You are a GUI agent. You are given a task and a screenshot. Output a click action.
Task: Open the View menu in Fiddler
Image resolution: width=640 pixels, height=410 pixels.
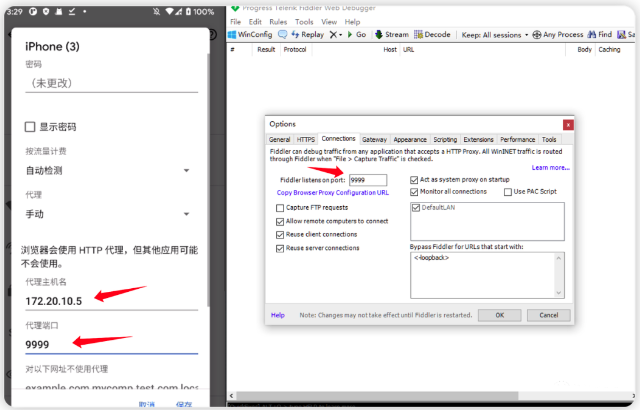pyautogui.click(x=329, y=22)
